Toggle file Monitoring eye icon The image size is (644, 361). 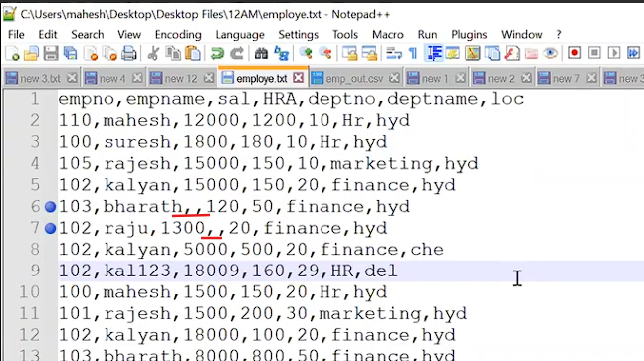[551, 53]
